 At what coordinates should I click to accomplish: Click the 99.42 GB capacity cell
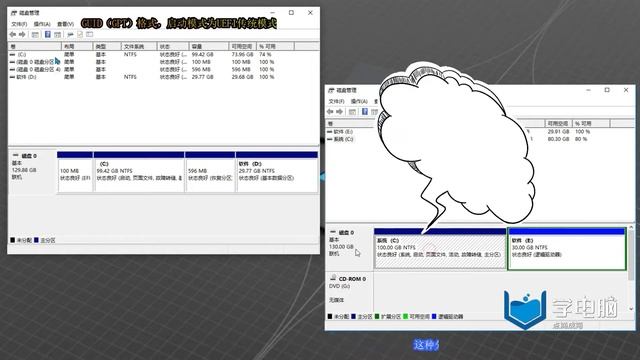point(202,54)
